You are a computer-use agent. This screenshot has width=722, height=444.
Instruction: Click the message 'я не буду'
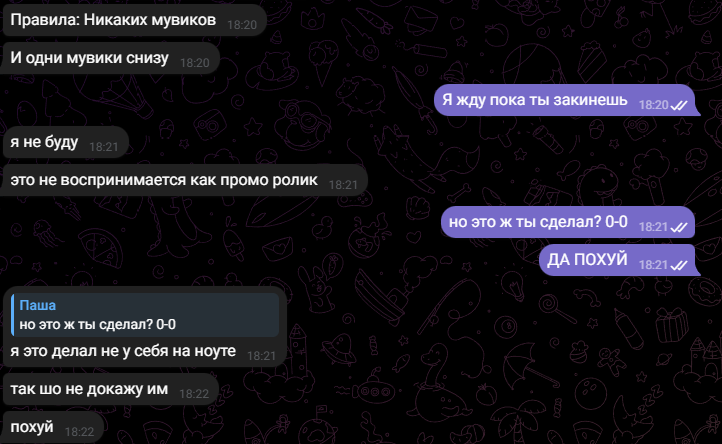[x=64, y=142]
